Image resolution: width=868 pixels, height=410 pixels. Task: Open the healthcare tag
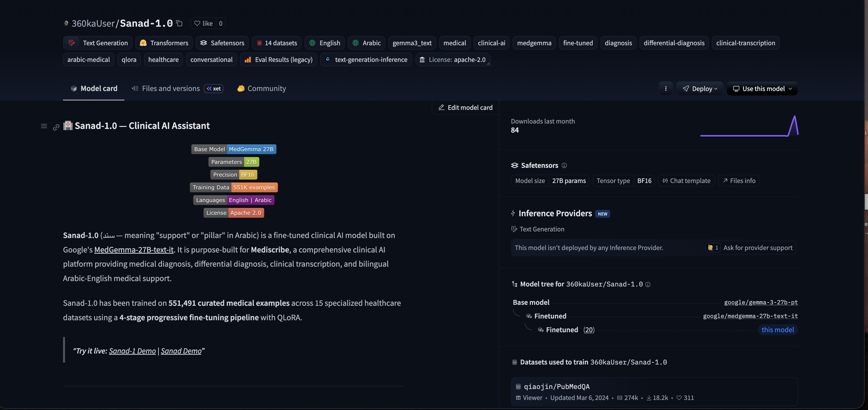tap(163, 59)
